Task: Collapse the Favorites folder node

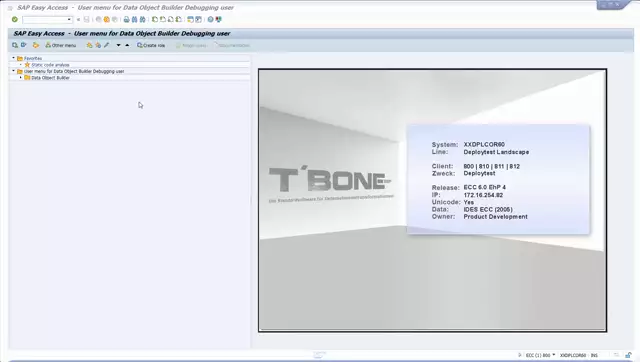Action: (13, 58)
